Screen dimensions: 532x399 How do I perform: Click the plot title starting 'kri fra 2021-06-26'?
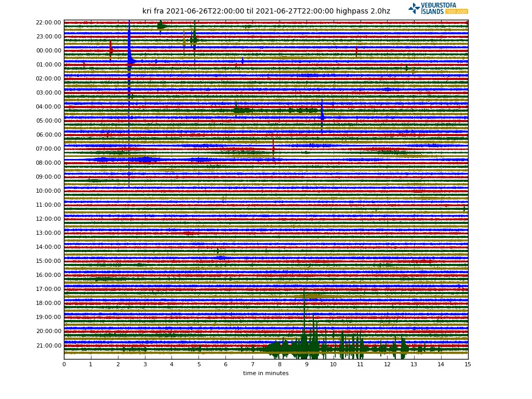click(x=267, y=11)
